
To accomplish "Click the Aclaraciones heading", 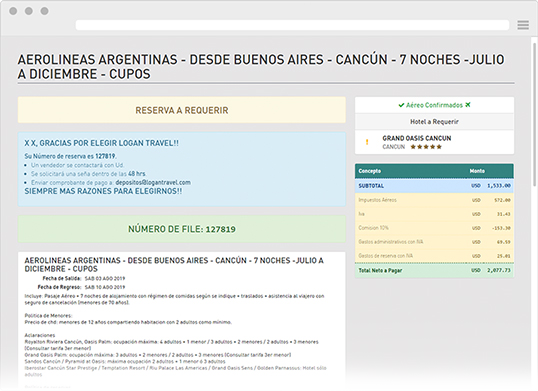I will coord(40,335).
